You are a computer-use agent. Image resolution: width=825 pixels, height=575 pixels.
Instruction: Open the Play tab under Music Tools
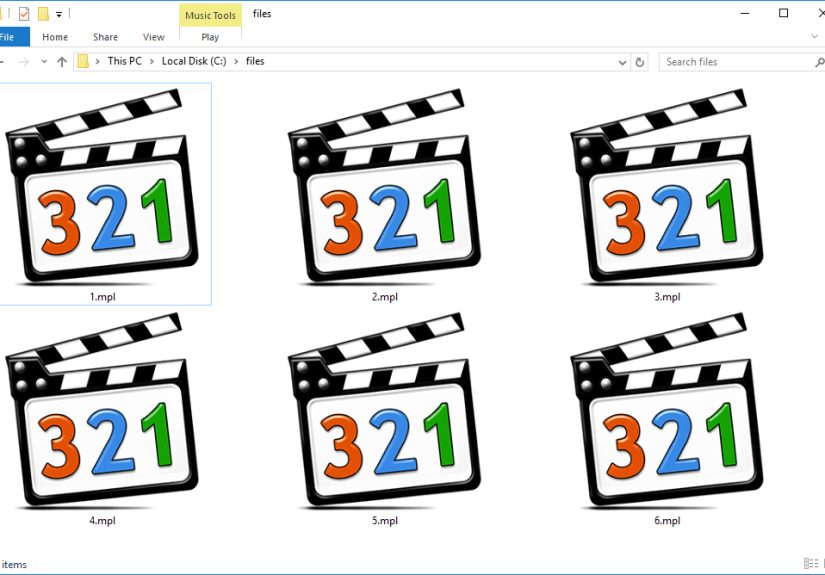click(x=210, y=37)
